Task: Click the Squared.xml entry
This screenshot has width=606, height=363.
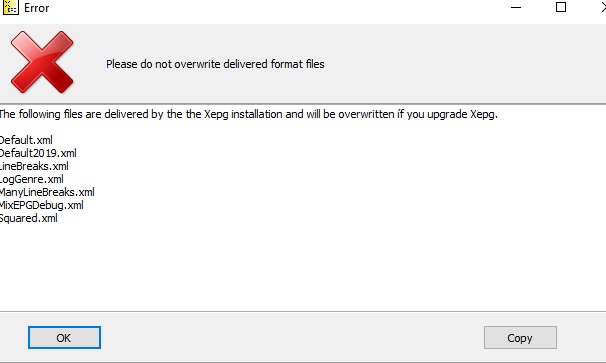Action: [29, 218]
